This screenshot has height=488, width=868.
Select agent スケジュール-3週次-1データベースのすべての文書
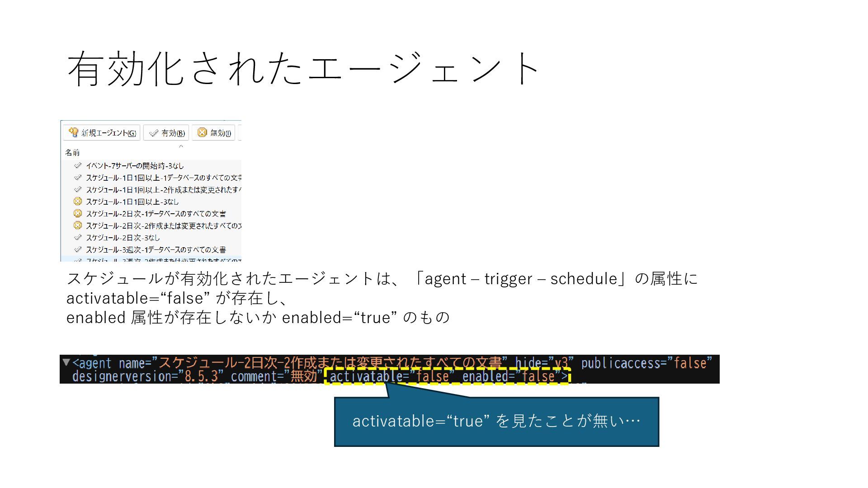point(156,250)
